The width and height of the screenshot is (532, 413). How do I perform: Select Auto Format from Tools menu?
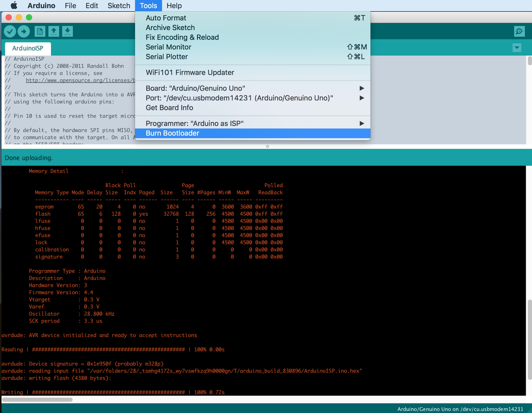pyautogui.click(x=252, y=18)
